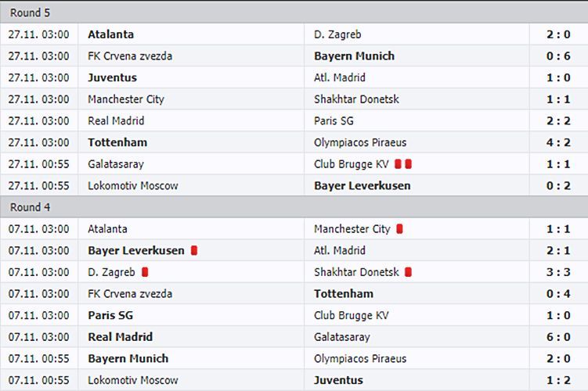This screenshot has width=588, height=391.
Task: Click the red card icon beside Shakhtar Donetsk in Round 4
Action: coord(409,272)
